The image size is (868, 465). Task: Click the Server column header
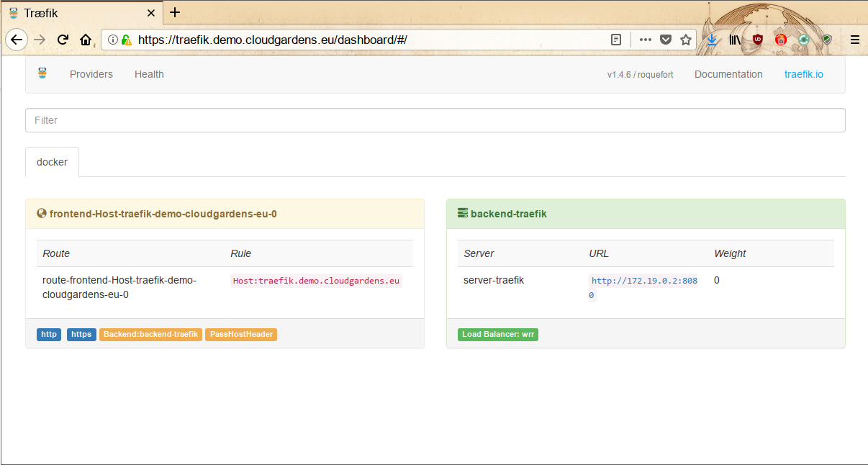pyautogui.click(x=479, y=253)
